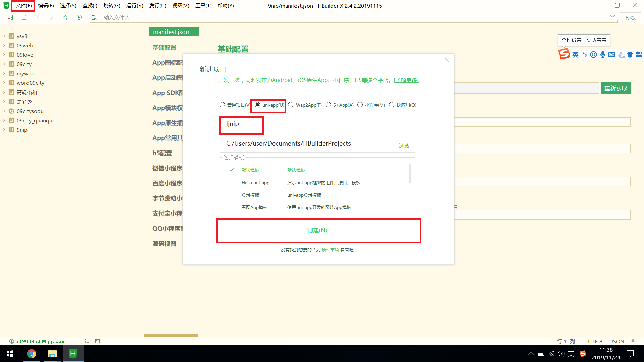The width and height of the screenshot is (644, 362).
Task: Open the filter funnel icon
Action: coord(612,17)
